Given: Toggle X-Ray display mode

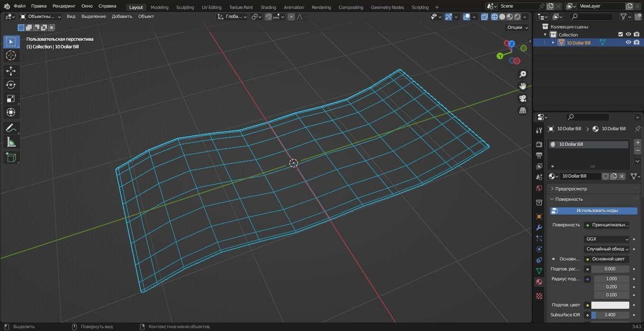Looking at the screenshot, I should 484,17.
